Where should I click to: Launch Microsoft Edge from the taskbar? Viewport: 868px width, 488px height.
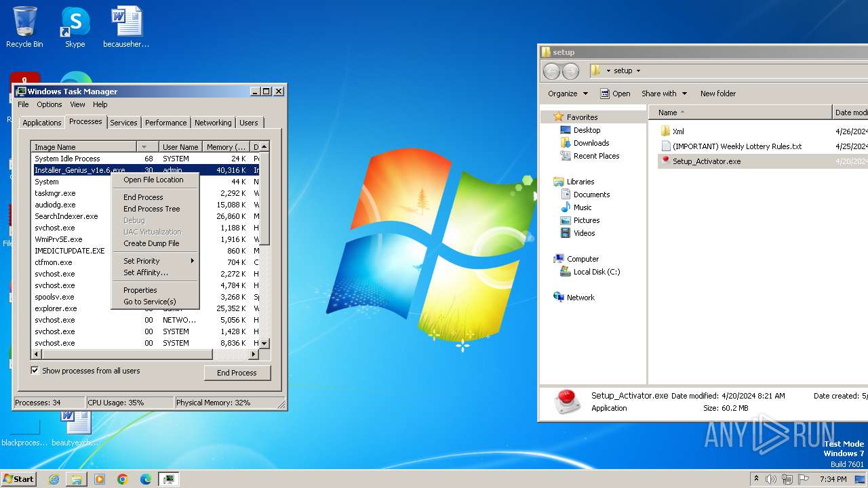click(146, 479)
